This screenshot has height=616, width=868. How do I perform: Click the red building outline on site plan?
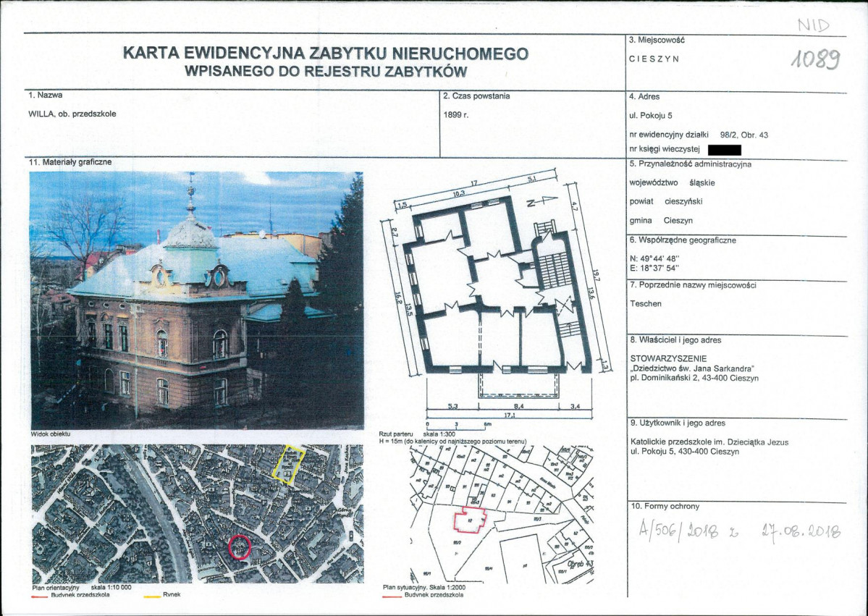tap(470, 520)
